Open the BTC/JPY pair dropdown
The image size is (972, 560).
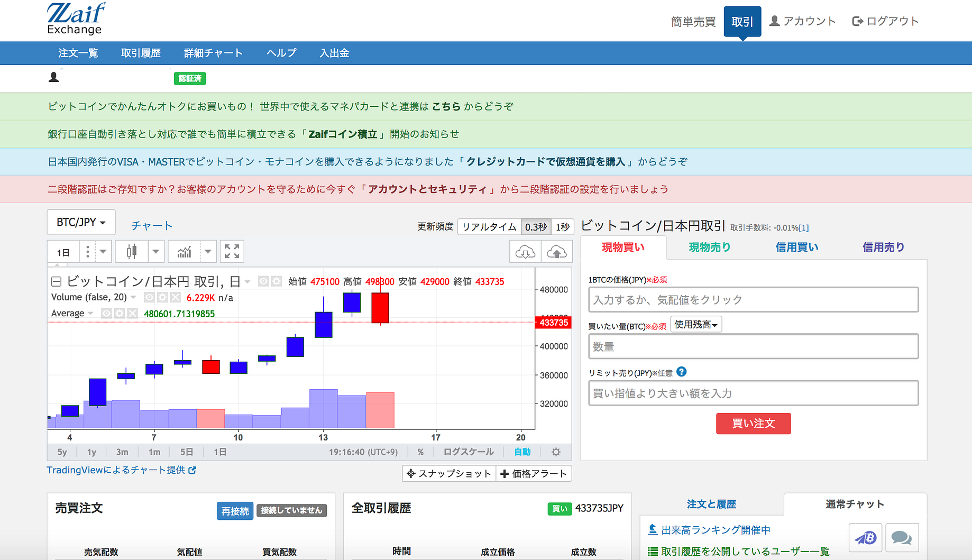[81, 222]
